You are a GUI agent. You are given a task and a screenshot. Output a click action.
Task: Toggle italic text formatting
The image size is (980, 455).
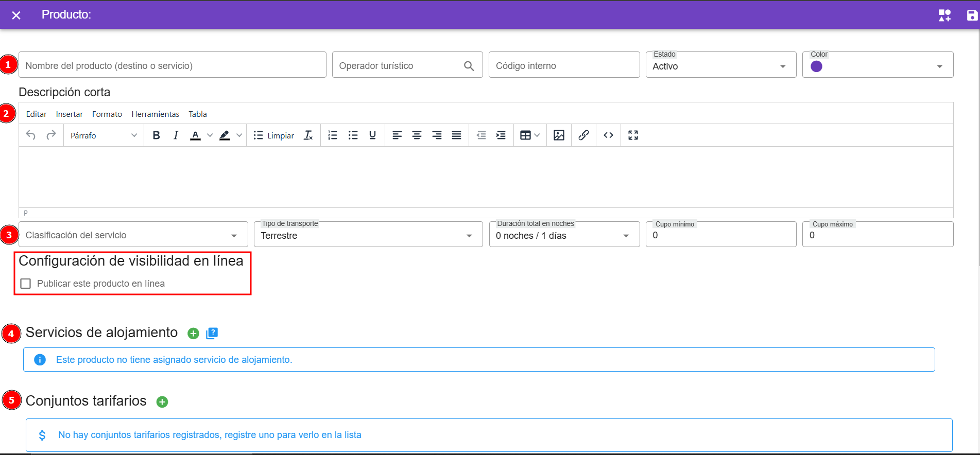pos(176,135)
